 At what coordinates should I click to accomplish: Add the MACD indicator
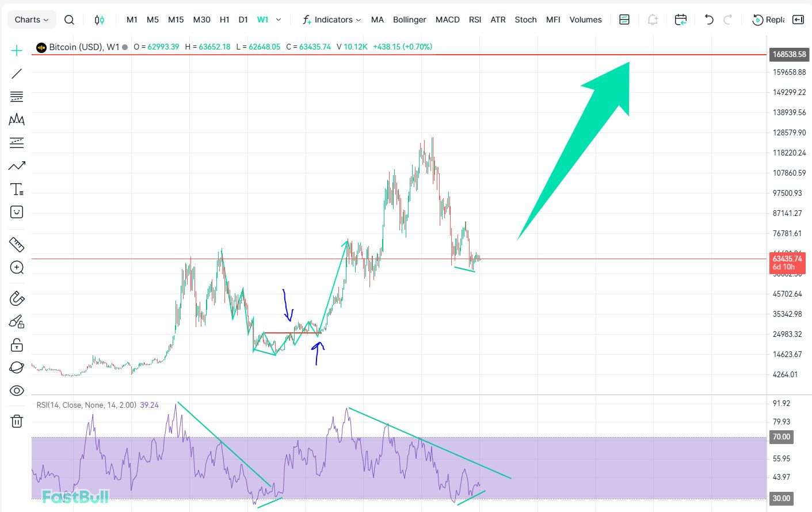(x=448, y=20)
